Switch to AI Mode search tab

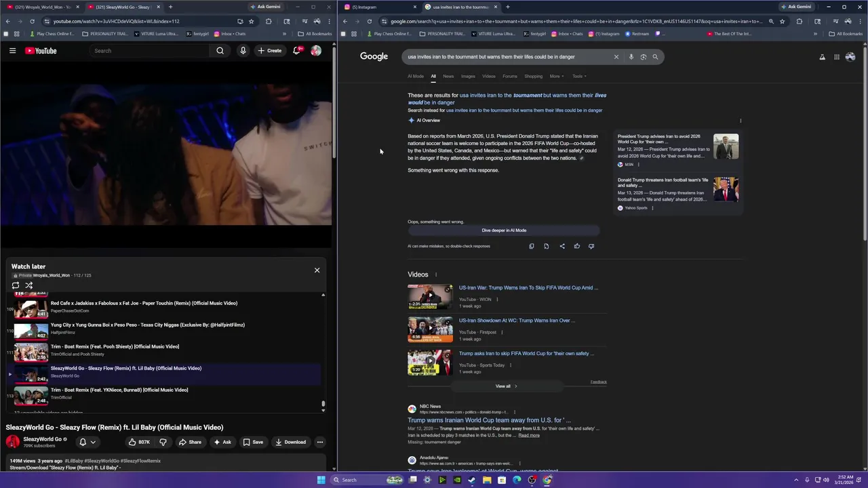pyautogui.click(x=416, y=76)
